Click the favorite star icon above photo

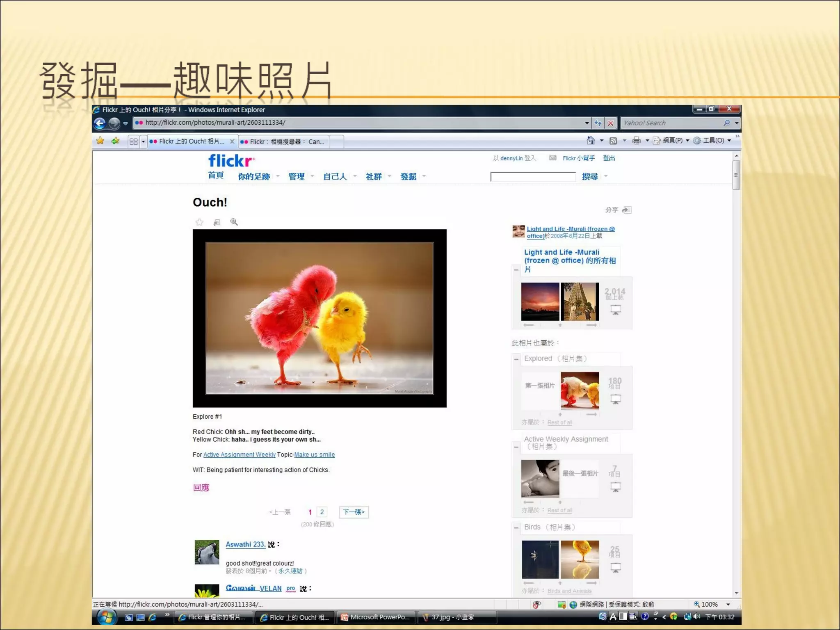point(199,222)
